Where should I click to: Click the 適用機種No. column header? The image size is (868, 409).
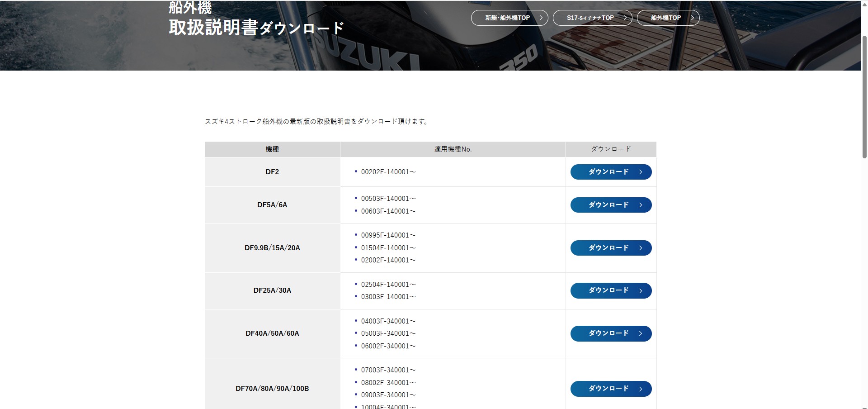coord(453,149)
